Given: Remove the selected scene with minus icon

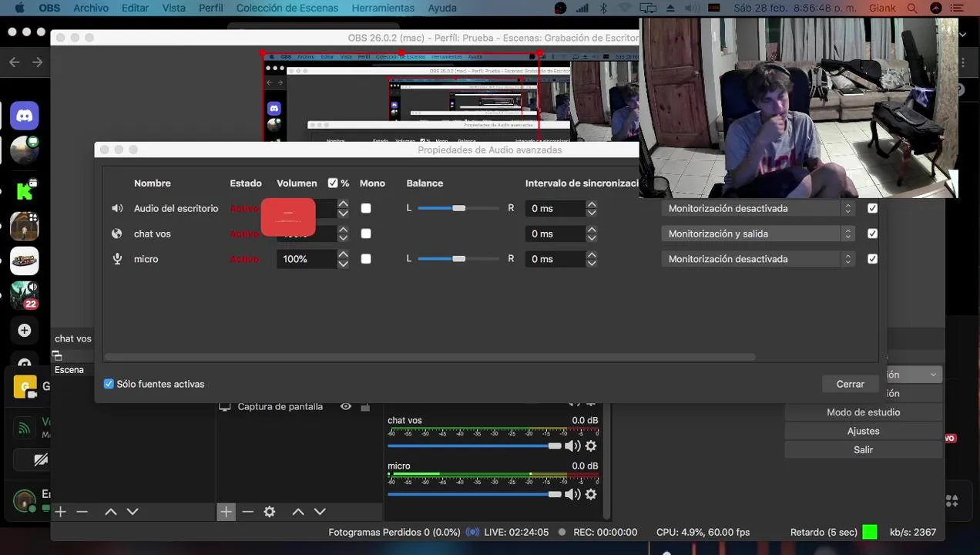Looking at the screenshot, I should 82,511.
